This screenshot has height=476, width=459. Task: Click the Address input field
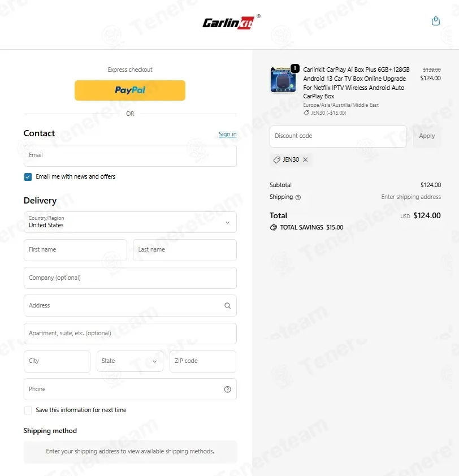130,305
